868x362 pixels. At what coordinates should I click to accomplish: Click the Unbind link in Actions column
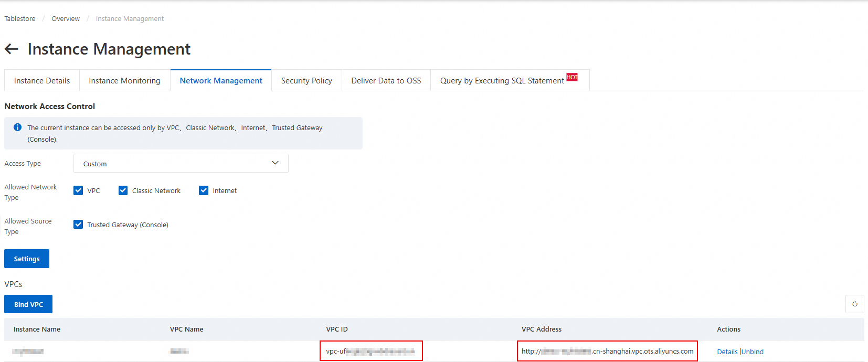click(x=753, y=352)
